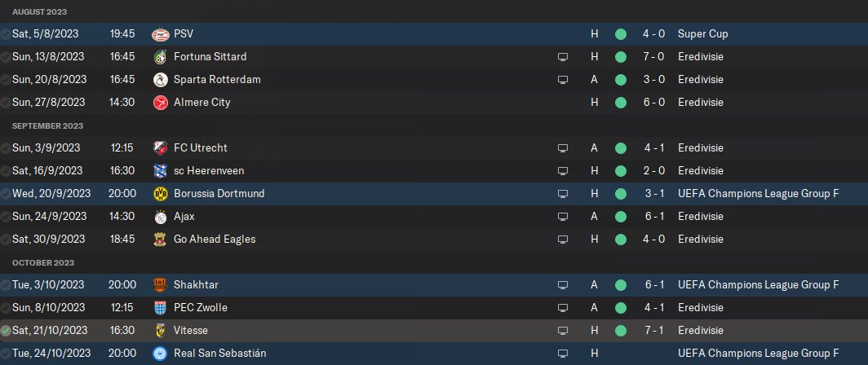Open the 6 - 1 result against Ajax
Screen dimensions: 868x365
[x=653, y=217]
